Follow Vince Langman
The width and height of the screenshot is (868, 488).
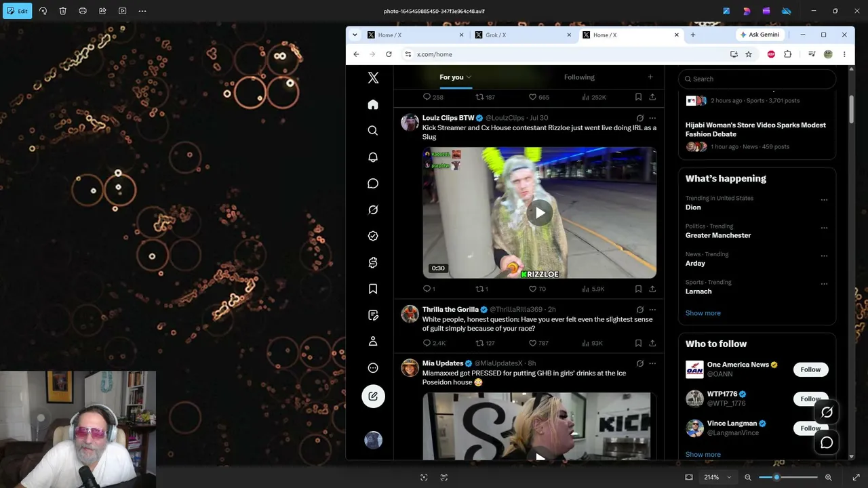tap(810, 428)
